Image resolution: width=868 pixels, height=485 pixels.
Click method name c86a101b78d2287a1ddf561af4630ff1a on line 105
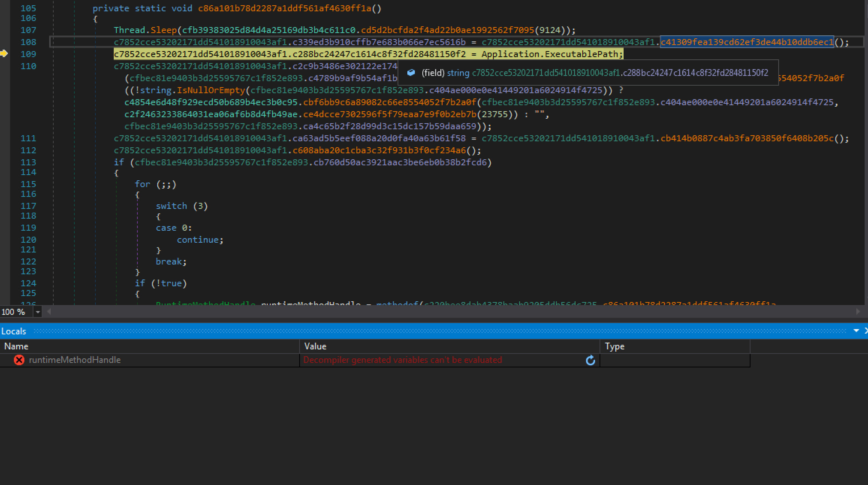click(285, 8)
